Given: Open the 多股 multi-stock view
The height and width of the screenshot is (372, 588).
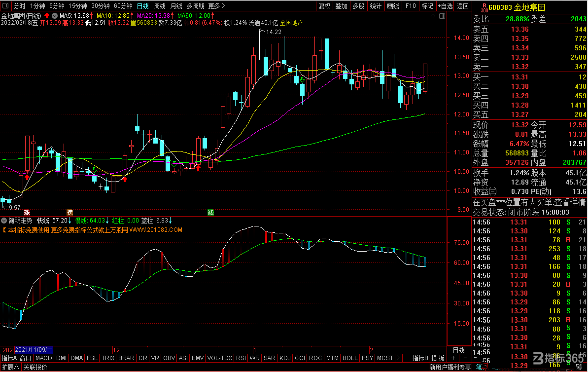Looking at the screenshot, I should [358, 6].
